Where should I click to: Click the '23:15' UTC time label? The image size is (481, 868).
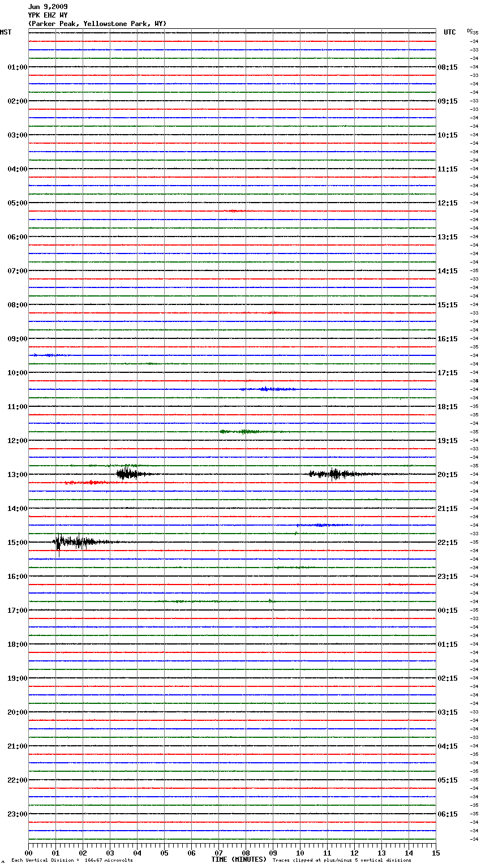pyautogui.click(x=448, y=577)
